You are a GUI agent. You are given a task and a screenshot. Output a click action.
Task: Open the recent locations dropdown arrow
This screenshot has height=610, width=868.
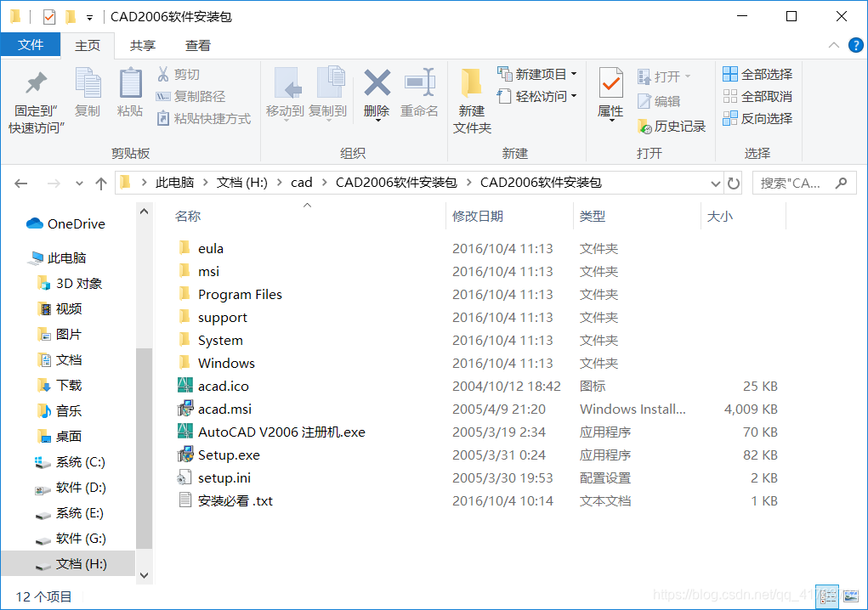(79, 184)
